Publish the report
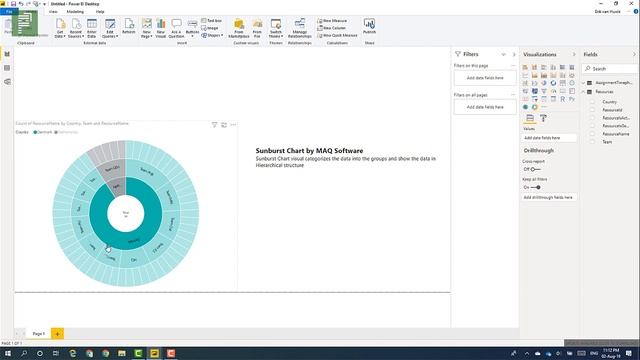This screenshot has height=360, width=640. pyautogui.click(x=369, y=26)
